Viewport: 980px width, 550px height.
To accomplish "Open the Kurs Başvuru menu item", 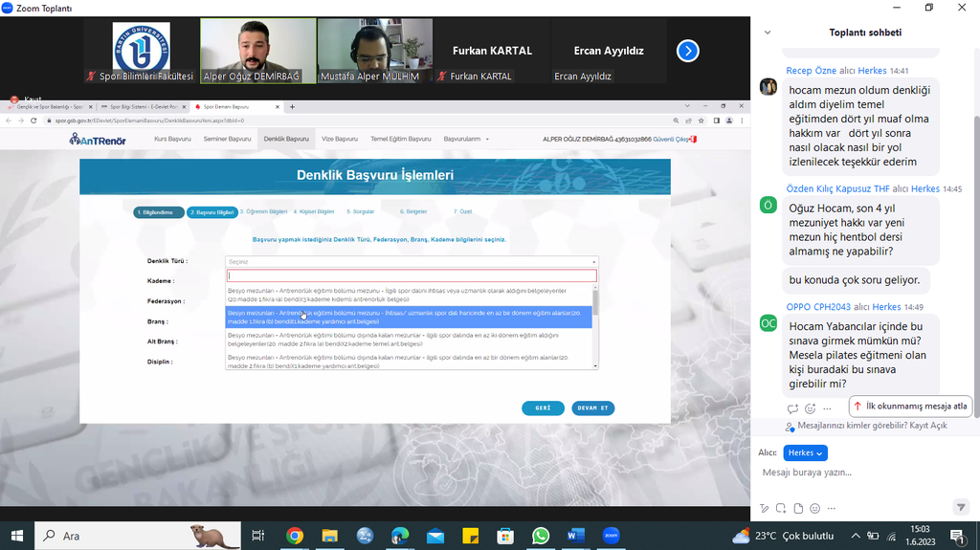I will (172, 139).
